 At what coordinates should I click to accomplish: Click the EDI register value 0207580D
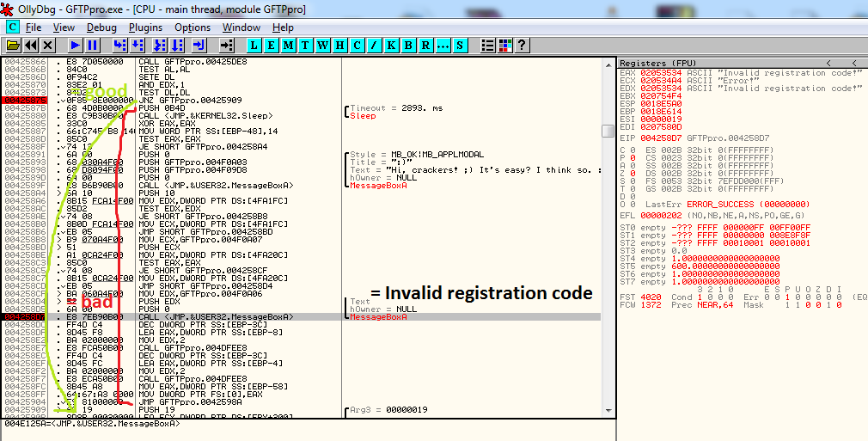661,127
